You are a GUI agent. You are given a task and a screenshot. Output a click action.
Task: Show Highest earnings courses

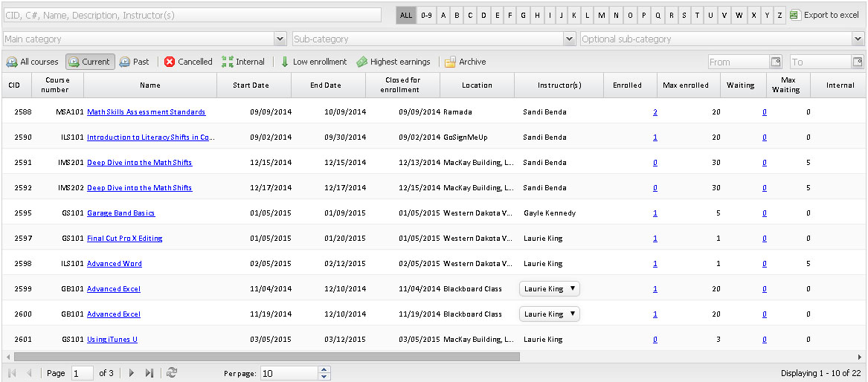[x=393, y=62]
